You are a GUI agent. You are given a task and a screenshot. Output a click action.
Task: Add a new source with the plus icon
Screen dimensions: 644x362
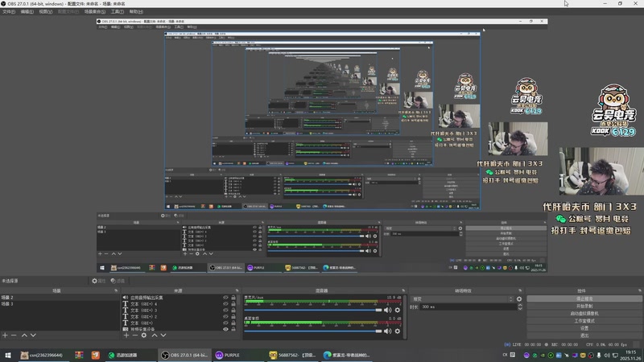click(x=126, y=335)
